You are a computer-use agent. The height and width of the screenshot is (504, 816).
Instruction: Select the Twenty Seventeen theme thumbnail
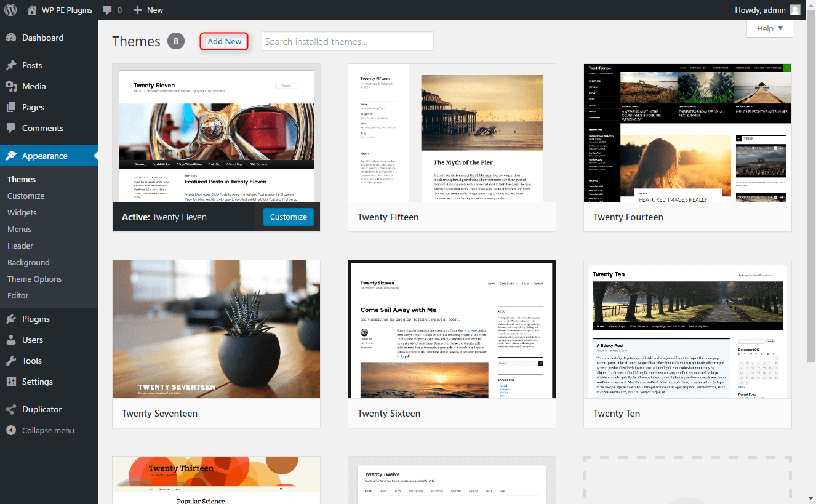pos(216,329)
